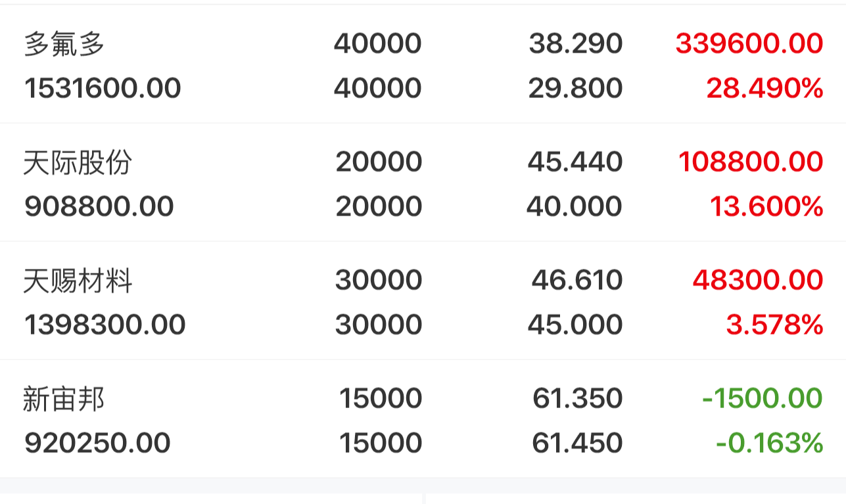Tap market value 1398300.00
Screen dimensions: 846x504
pos(105,325)
